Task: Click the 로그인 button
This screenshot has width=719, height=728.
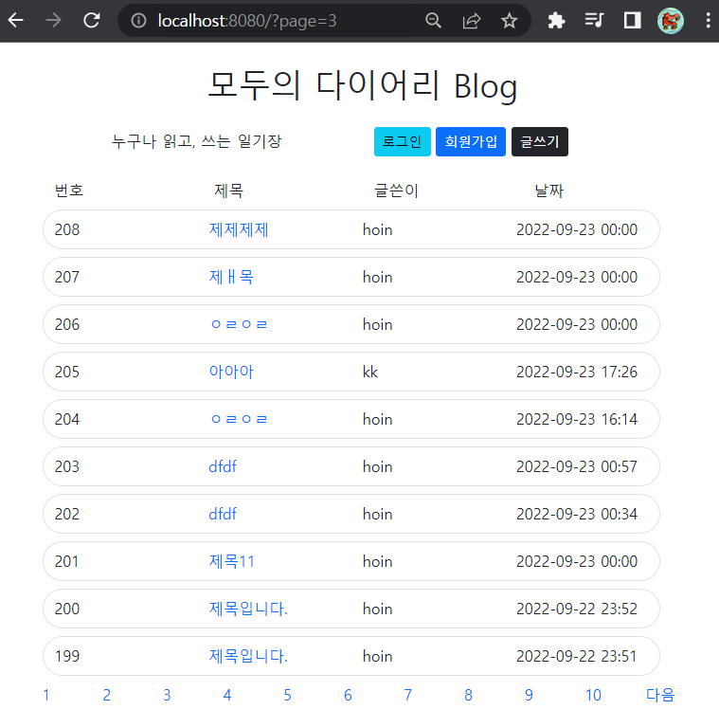Action: pyautogui.click(x=403, y=141)
